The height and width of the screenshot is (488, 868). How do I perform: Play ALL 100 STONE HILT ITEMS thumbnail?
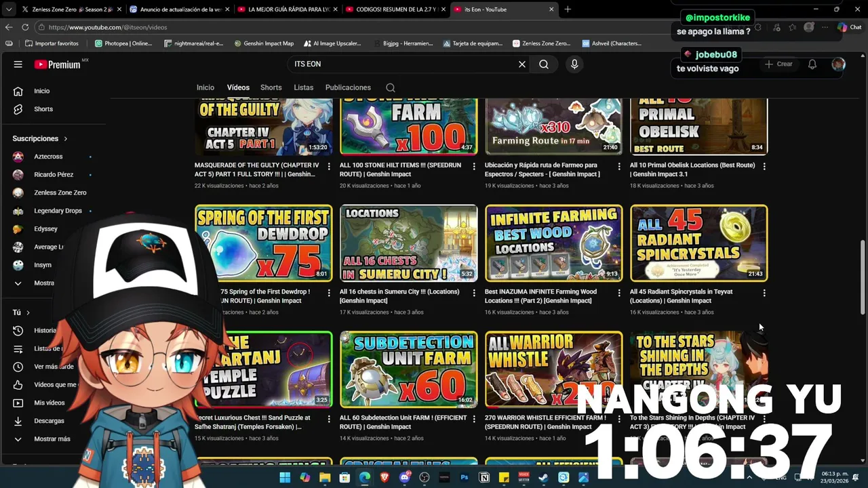click(409, 126)
